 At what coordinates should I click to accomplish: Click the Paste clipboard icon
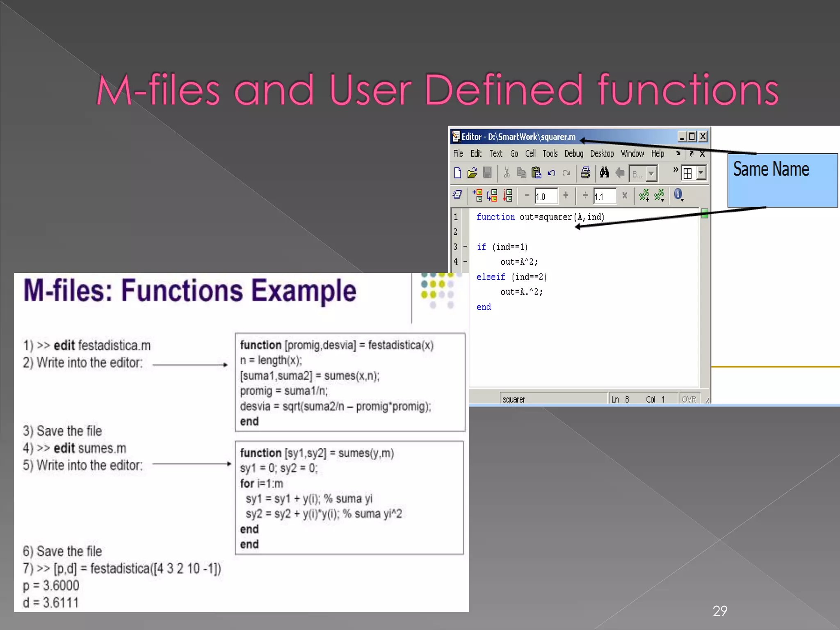(536, 173)
